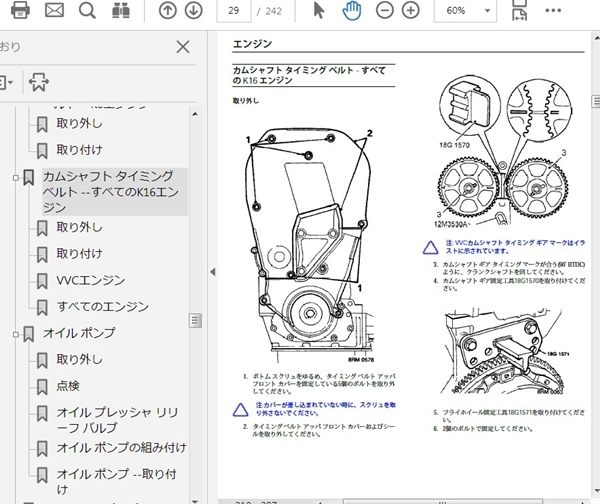Image resolution: width=600 pixels, height=504 pixels.
Task: Zoom in with the plus button
Action: coord(411,10)
